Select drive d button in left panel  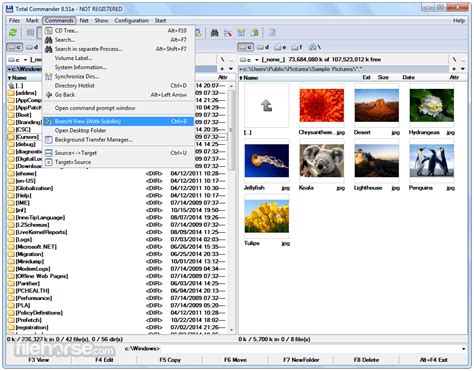pos(32,47)
